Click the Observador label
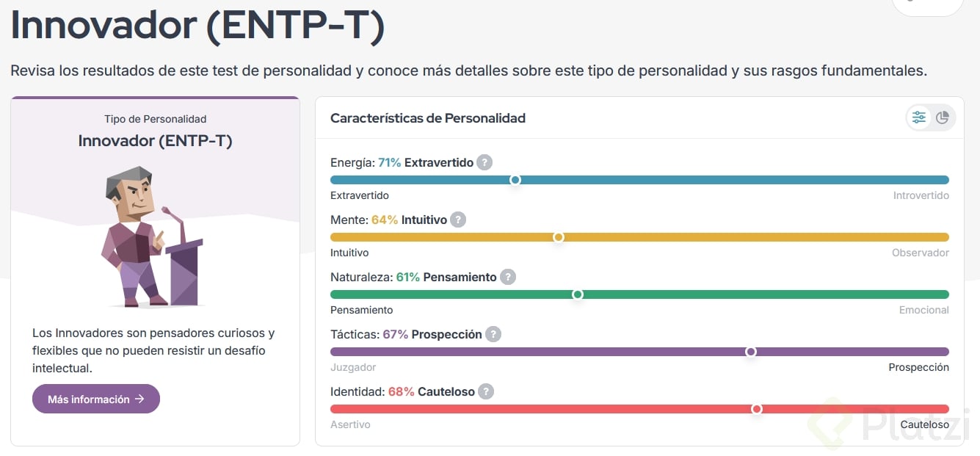Image resolution: width=980 pixels, height=456 pixels. point(920,253)
